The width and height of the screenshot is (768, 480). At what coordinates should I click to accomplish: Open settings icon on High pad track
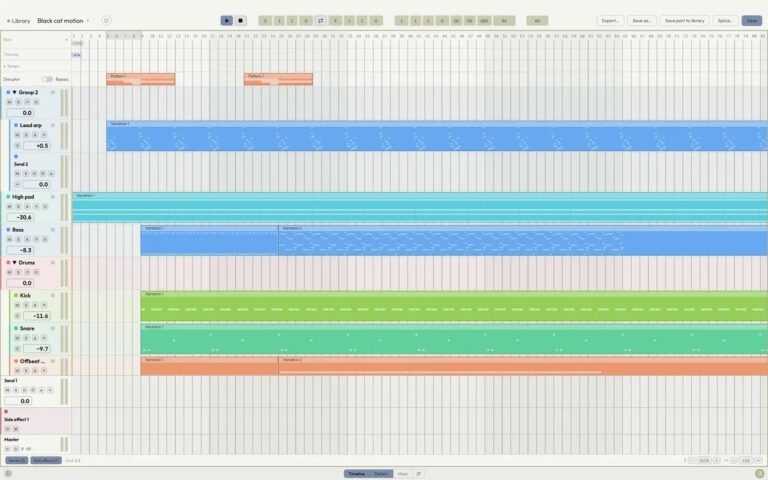pyautogui.click(x=53, y=196)
